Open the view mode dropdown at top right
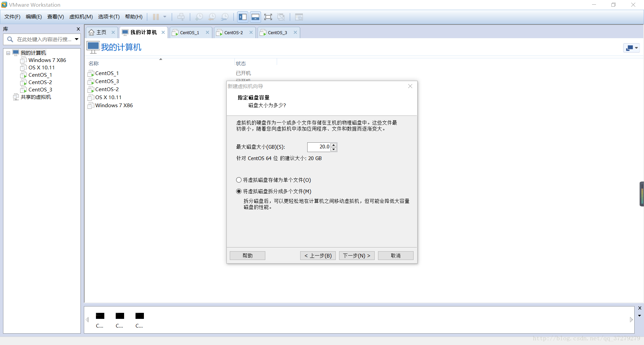The width and height of the screenshot is (644, 345). point(632,48)
